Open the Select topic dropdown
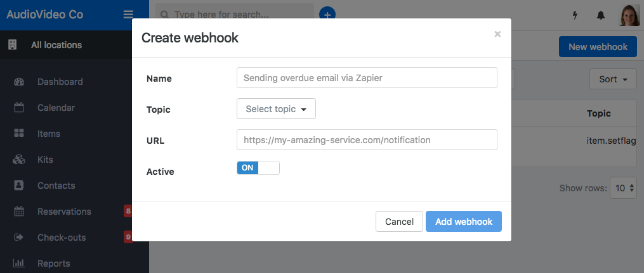Viewport: 644px width, 273px height. (276, 108)
